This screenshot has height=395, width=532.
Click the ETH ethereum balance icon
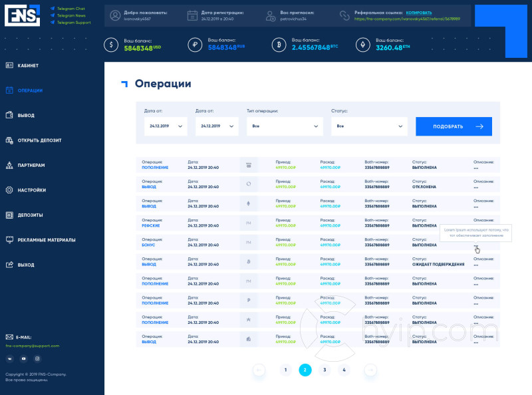(x=362, y=45)
